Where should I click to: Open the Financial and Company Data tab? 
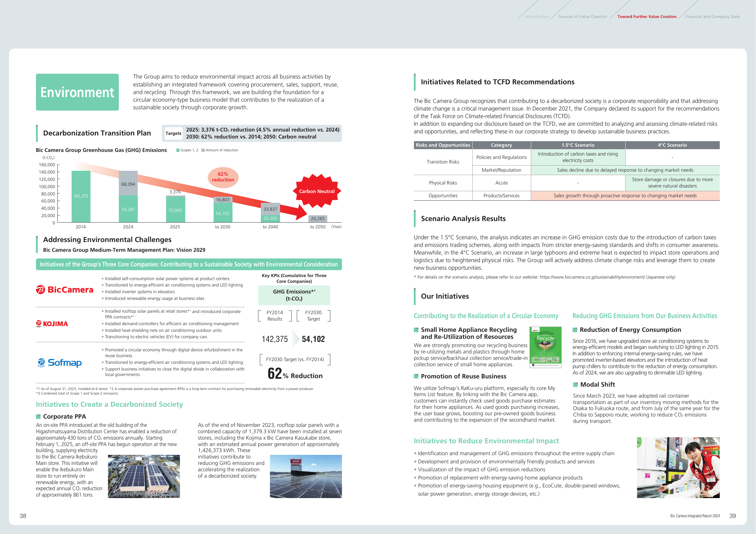tap(712, 16)
